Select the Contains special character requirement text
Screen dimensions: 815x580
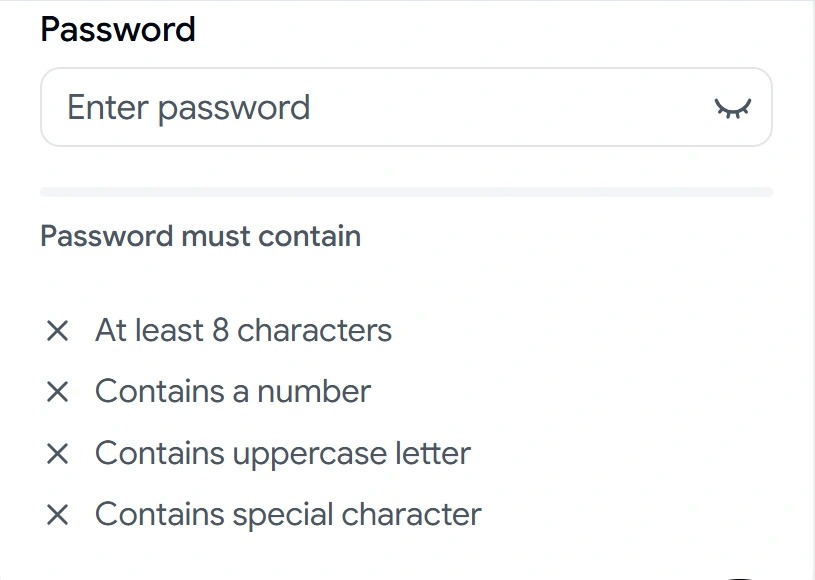(288, 515)
